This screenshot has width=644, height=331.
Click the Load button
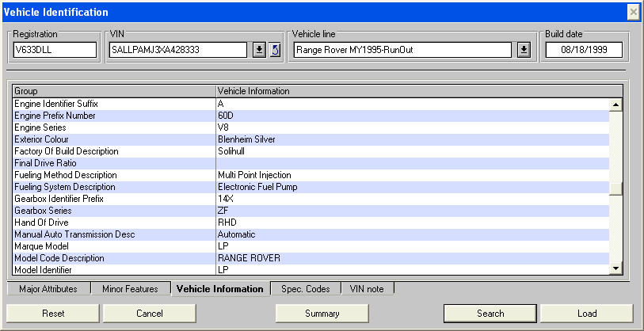coord(587,314)
